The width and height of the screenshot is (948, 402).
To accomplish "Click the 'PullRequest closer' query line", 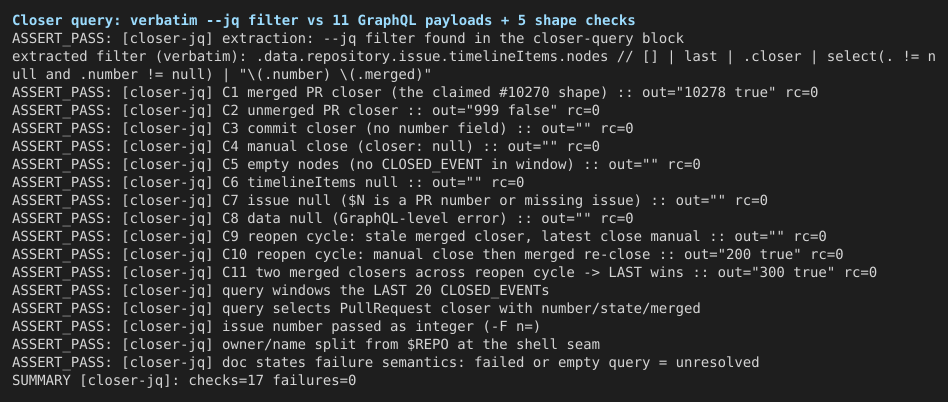I will click(x=356, y=308).
